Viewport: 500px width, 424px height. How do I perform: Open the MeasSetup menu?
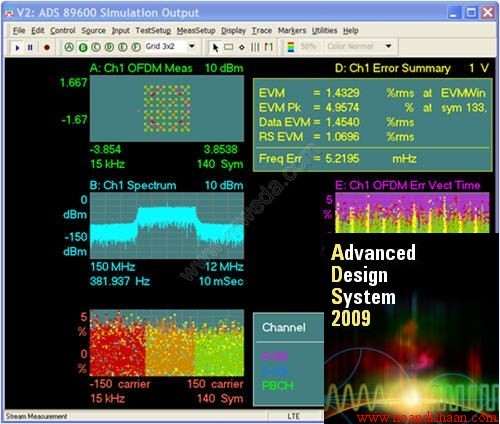coord(196,31)
